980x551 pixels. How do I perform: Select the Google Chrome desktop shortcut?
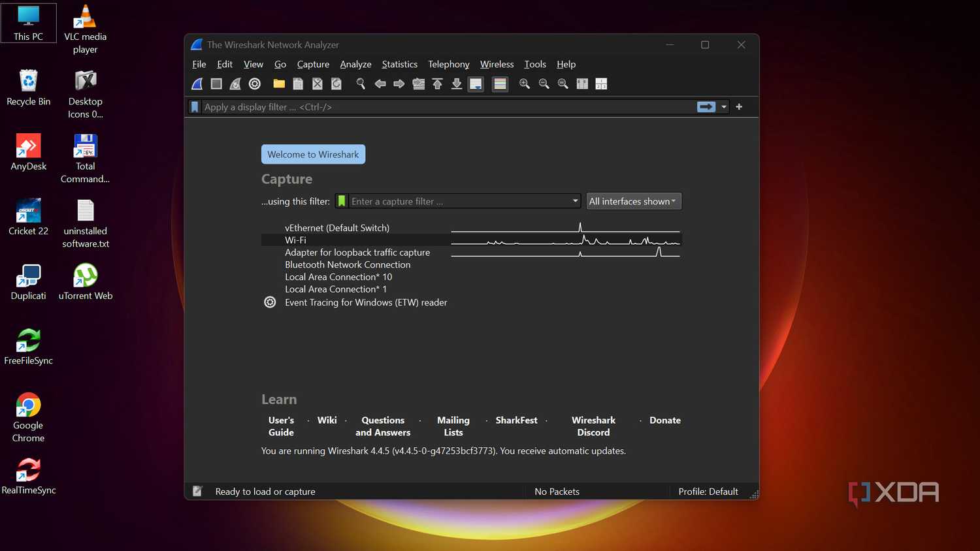[28, 418]
